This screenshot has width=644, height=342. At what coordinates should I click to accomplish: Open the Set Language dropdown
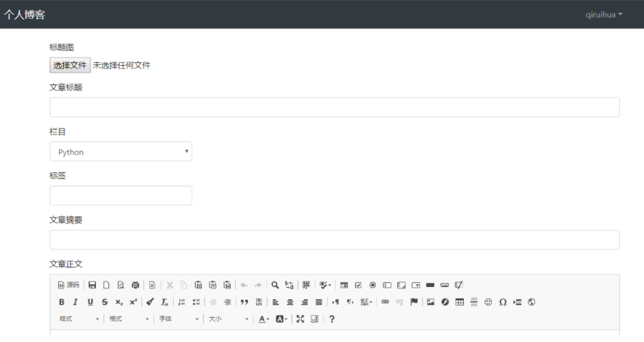pos(366,302)
